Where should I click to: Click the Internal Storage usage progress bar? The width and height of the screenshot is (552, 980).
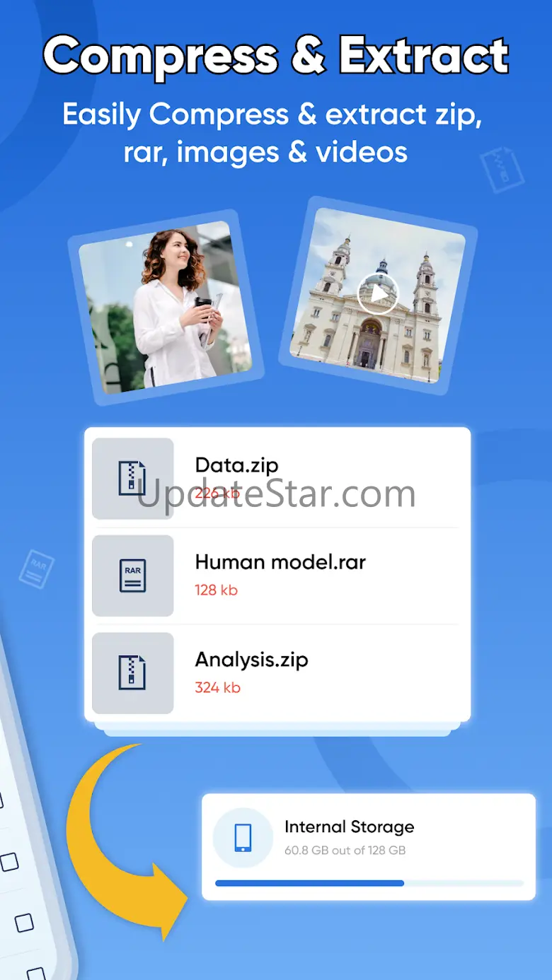[369, 883]
